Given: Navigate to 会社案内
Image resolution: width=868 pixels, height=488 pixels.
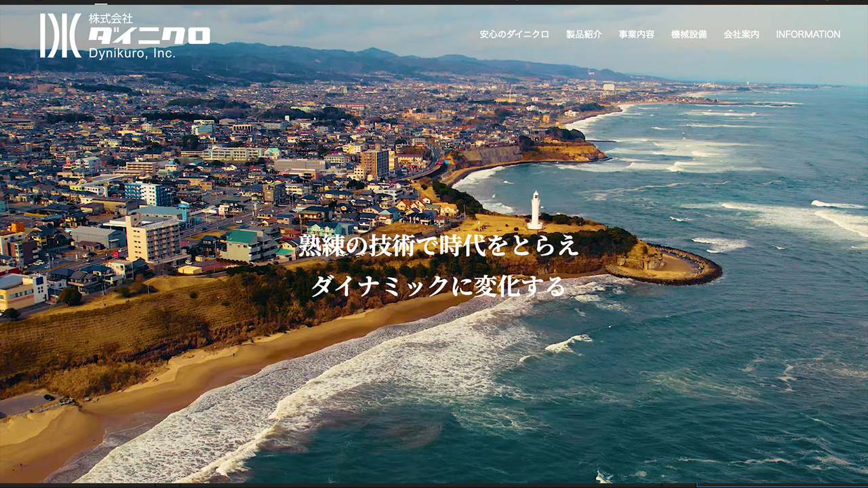Looking at the screenshot, I should (741, 35).
